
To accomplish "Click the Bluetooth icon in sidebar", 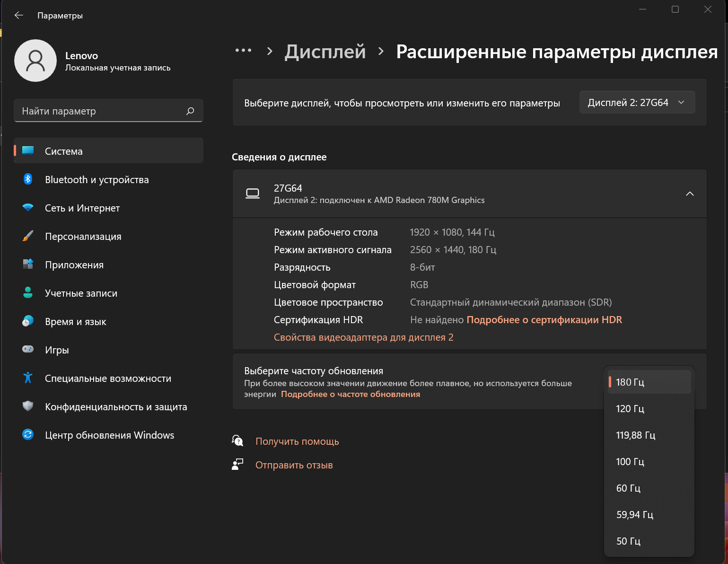I will click(28, 179).
